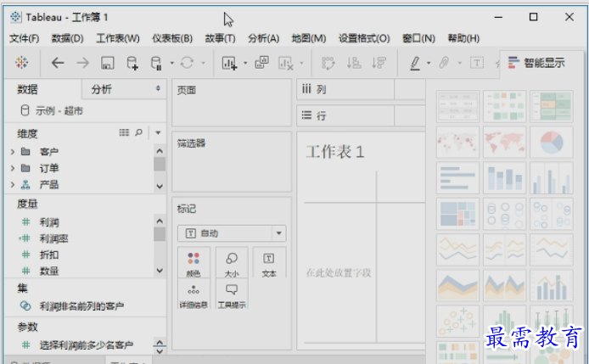
Task: Click the dimensions list scroll up arrow
Action: point(160,151)
